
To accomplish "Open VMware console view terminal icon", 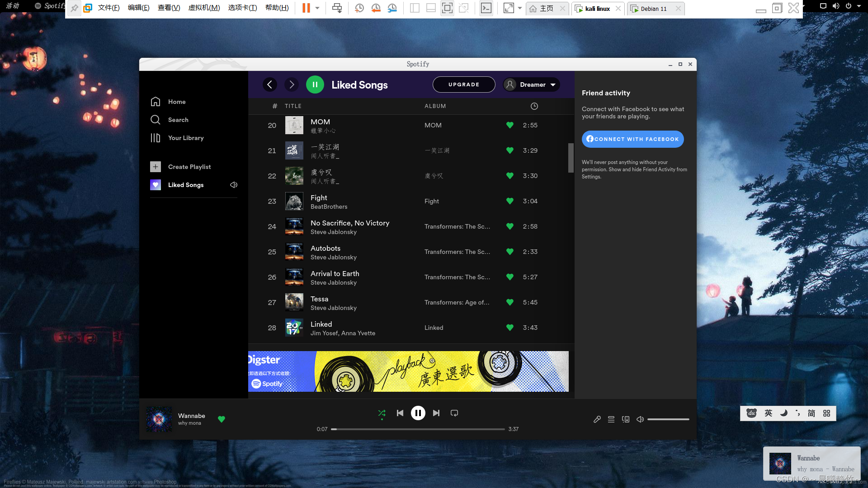I will [486, 8].
